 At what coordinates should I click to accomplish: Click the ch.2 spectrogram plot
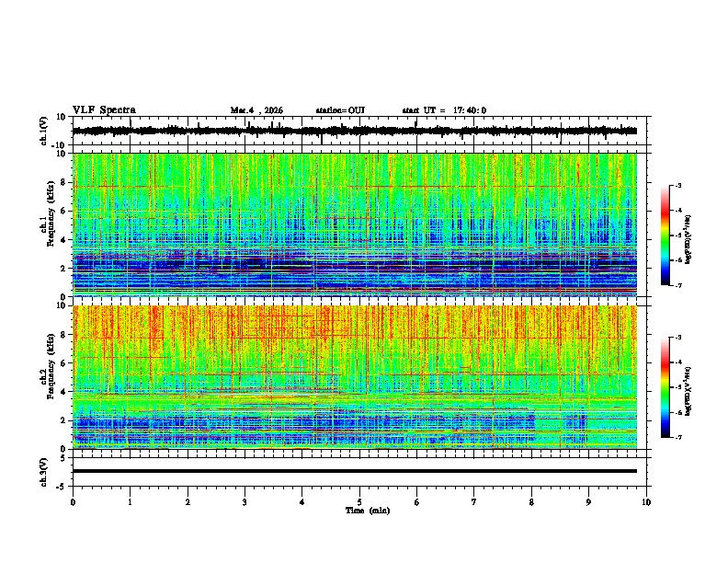point(355,377)
